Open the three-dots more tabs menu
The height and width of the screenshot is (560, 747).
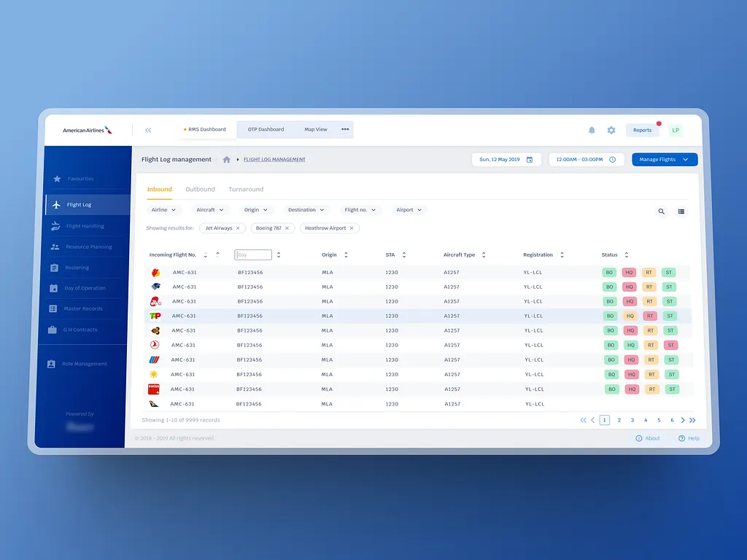click(x=345, y=130)
